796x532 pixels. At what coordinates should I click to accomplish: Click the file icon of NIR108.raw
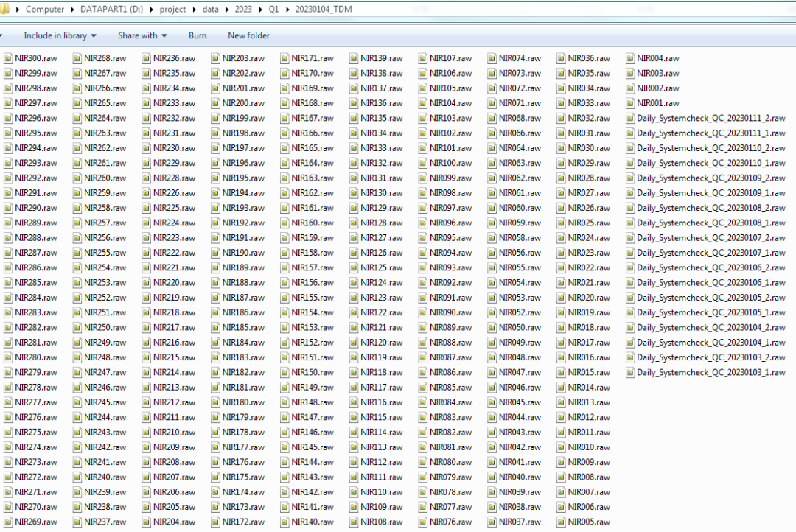(353, 522)
